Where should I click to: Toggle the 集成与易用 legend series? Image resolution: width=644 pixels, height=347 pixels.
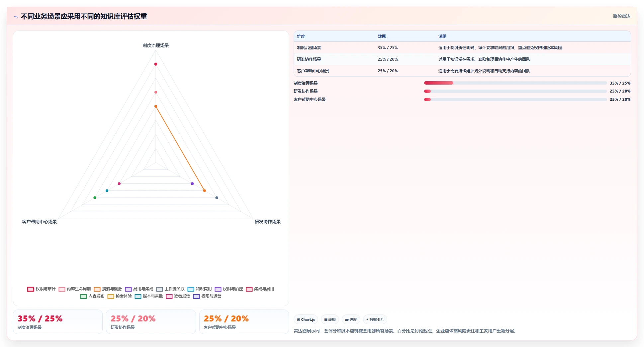[x=260, y=289]
